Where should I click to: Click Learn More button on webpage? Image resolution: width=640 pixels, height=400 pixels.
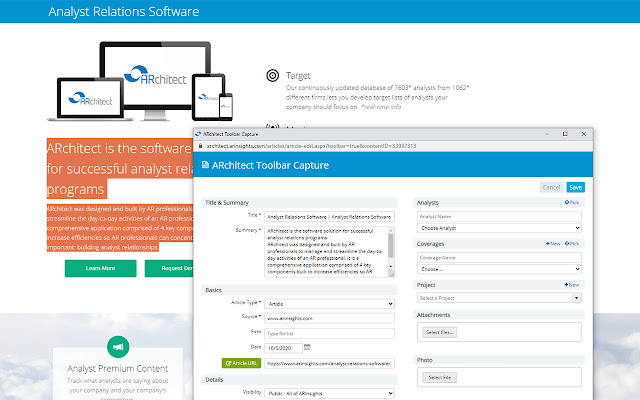[x=100, y=268]
